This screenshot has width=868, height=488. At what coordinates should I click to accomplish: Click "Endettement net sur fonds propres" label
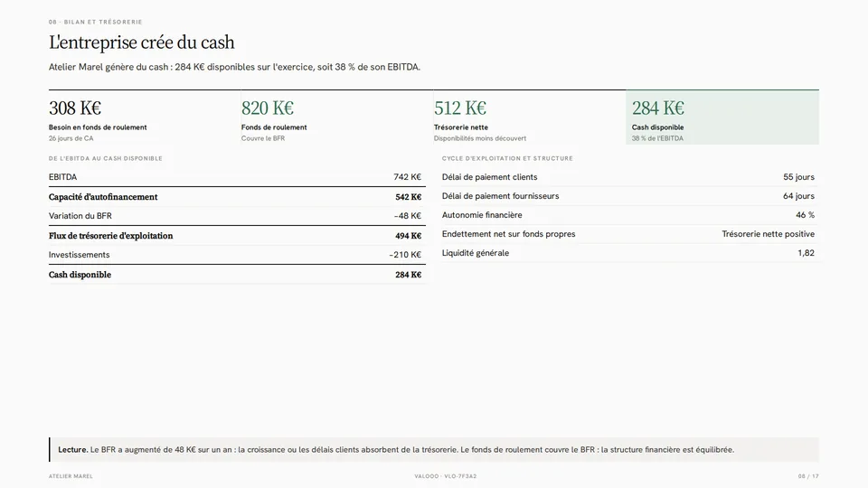(509, 234)
